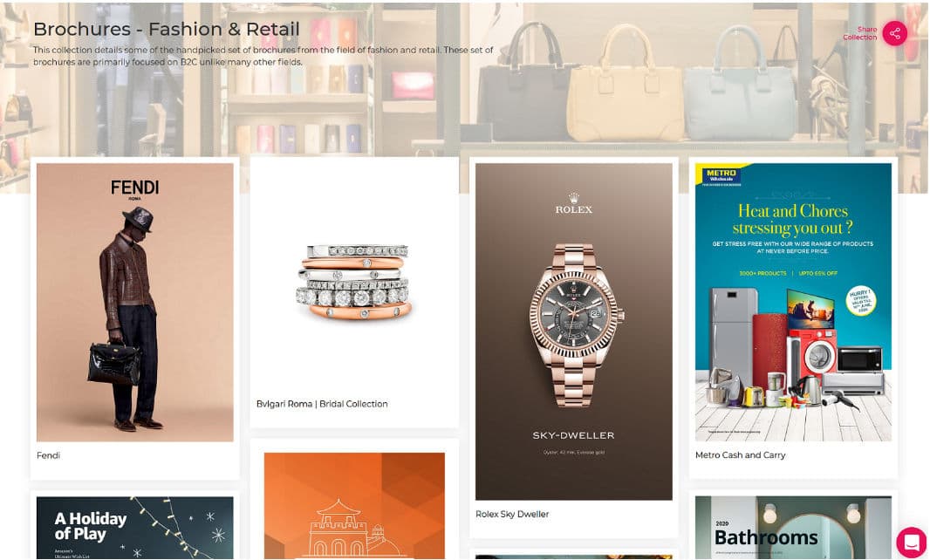Click the Rolex Sky Dweller caption
Screen dimensions: 930x560
pyautogui.click(x=512, y=515)
